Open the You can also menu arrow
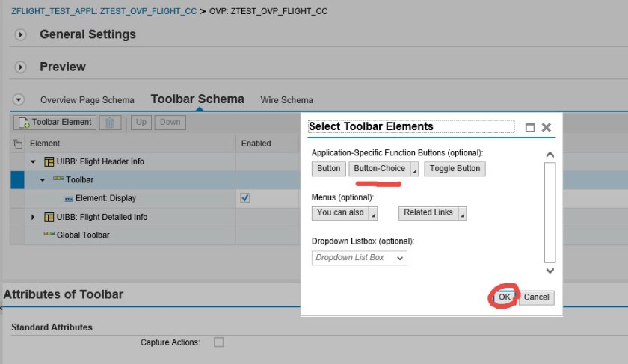Viewport: 628px width, 364px height. point(373,214)
